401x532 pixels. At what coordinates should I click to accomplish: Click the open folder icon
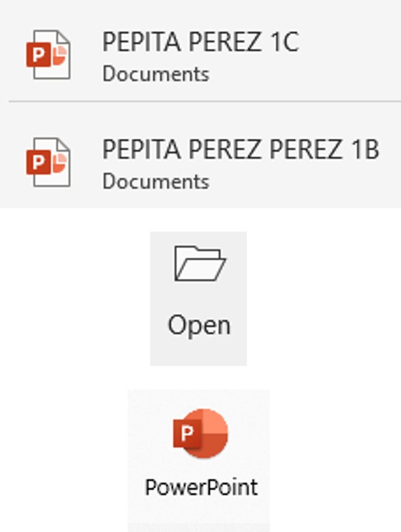199,264
